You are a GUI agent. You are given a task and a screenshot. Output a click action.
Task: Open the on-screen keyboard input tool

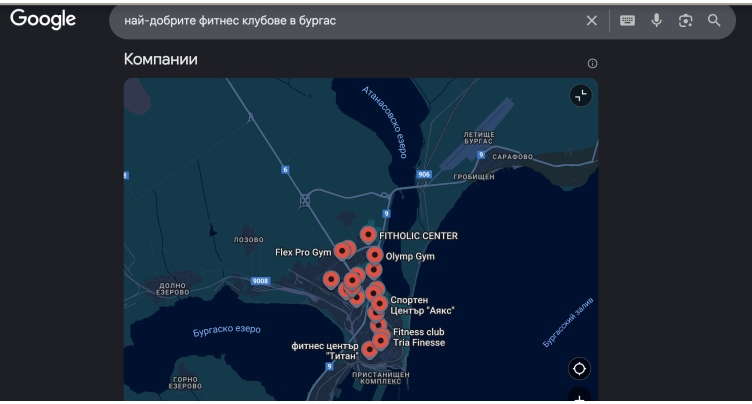tap(627, 21)
